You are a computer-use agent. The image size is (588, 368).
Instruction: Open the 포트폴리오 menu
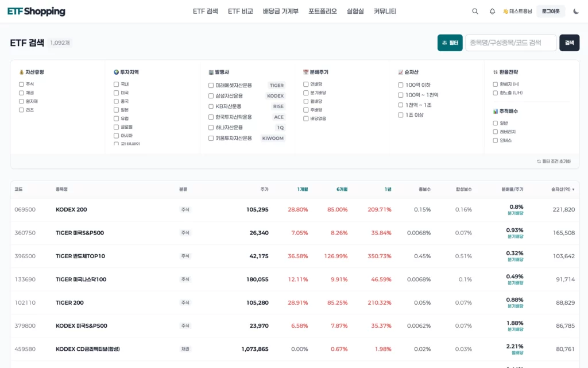pyautogui.click(x=323, y=11)
